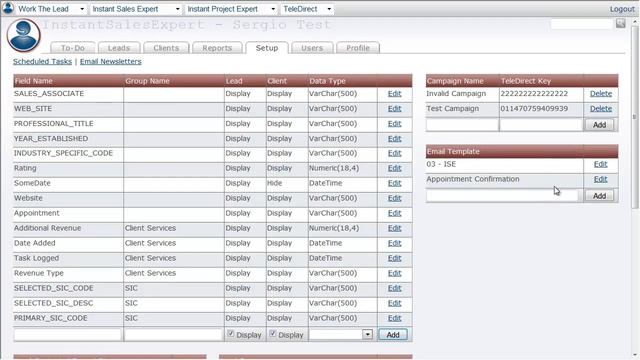Go to the Users tab
The height and width of the screenshot is (360, 640).
pyautogui.click(x=312, y=48)
